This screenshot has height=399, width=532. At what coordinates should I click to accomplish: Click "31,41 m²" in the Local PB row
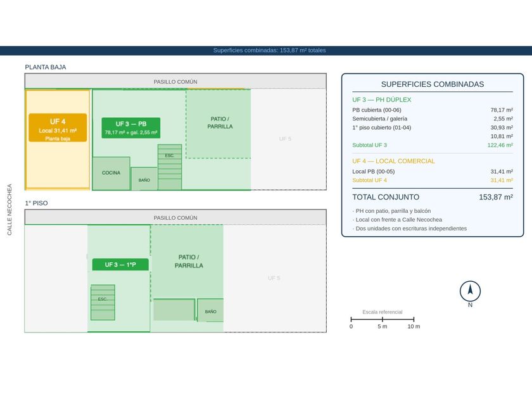[502, 172]
